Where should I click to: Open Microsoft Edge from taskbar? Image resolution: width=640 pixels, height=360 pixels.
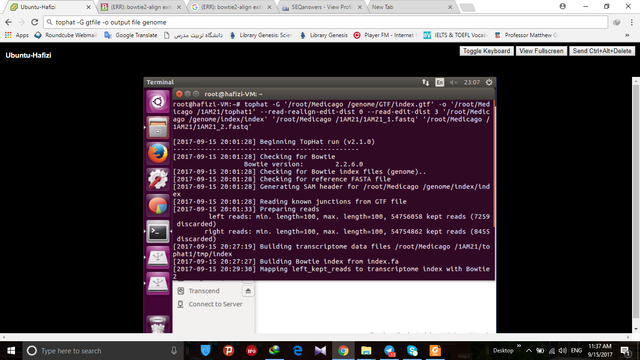coord(297,351)
